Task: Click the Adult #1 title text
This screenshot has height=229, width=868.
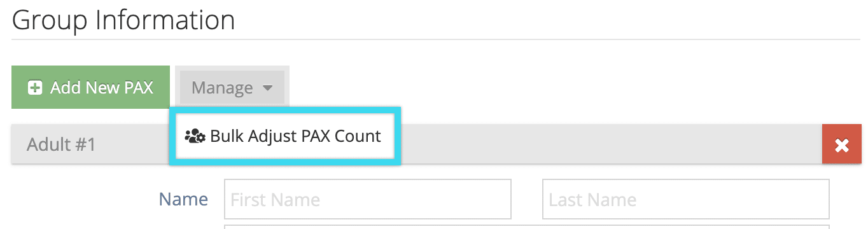Action: (x=61, y=145)
